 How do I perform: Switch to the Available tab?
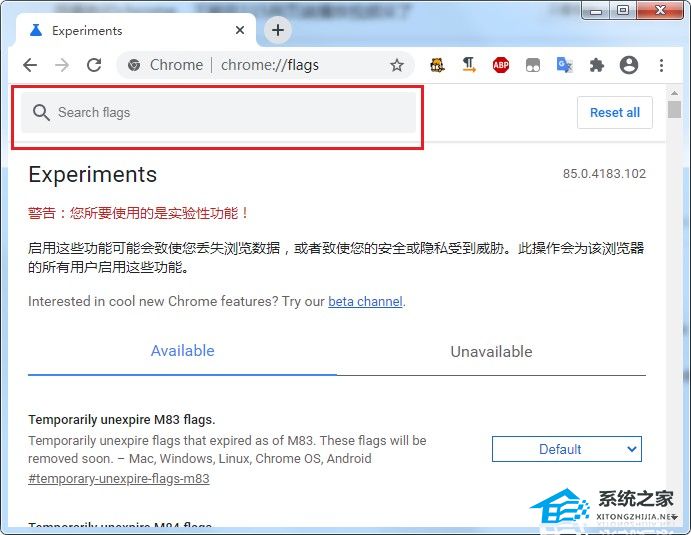point(182,351)
